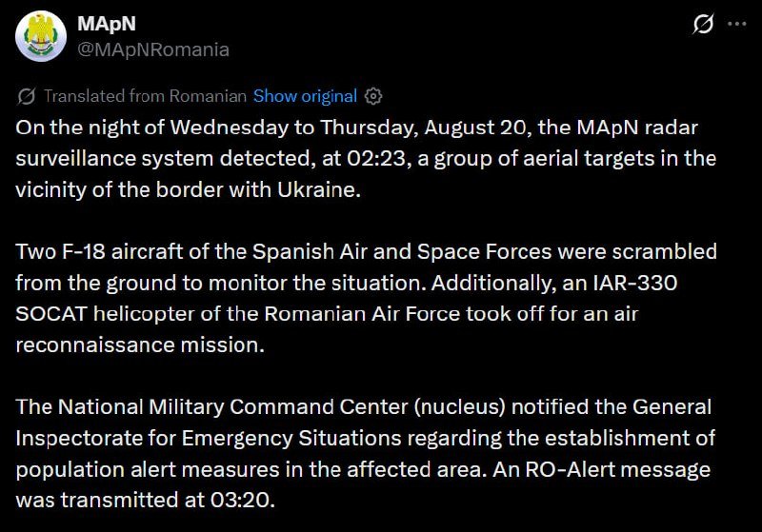Click the Grok translation icon beside 'Translated from Romanian'
Screen dimensions: 762x532
click(27, 96)
